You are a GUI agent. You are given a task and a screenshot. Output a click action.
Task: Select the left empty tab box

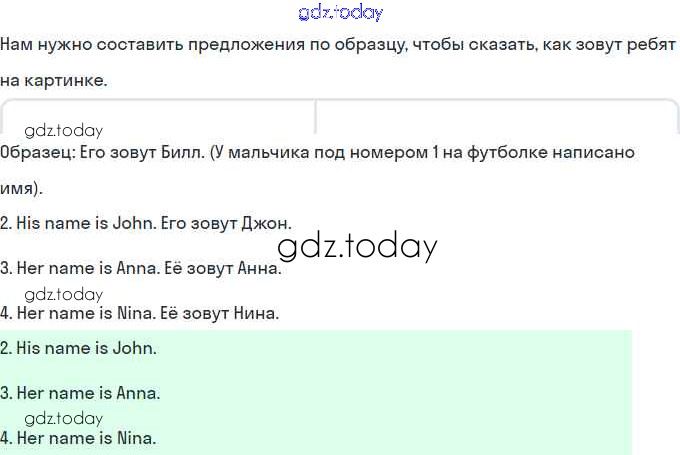click(158, 117)
